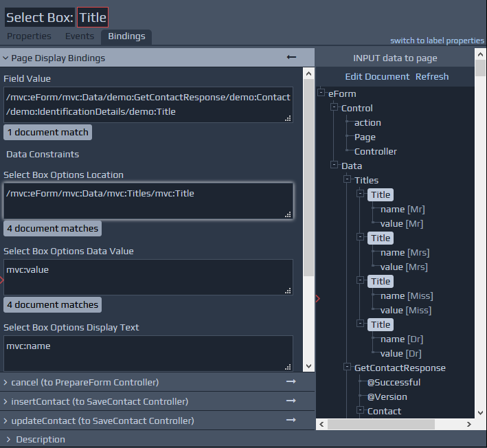Select the name [Miss] tree item

(407, 295)
